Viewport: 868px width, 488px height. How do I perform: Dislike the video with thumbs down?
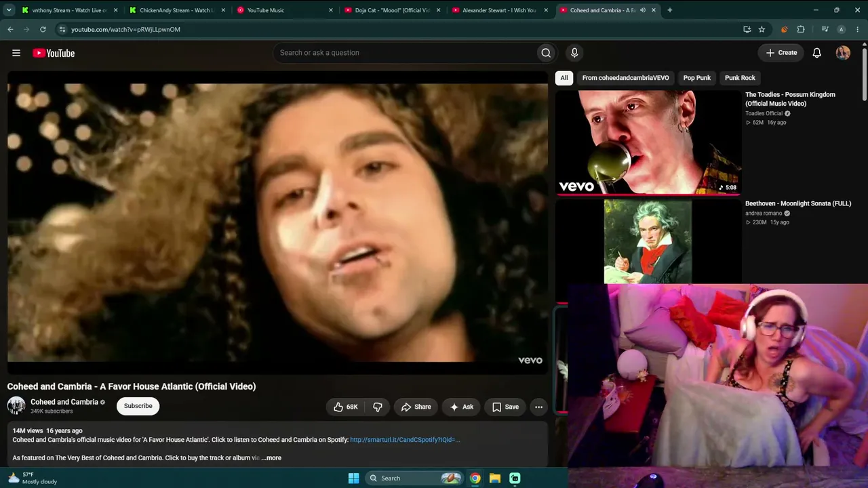378,407
